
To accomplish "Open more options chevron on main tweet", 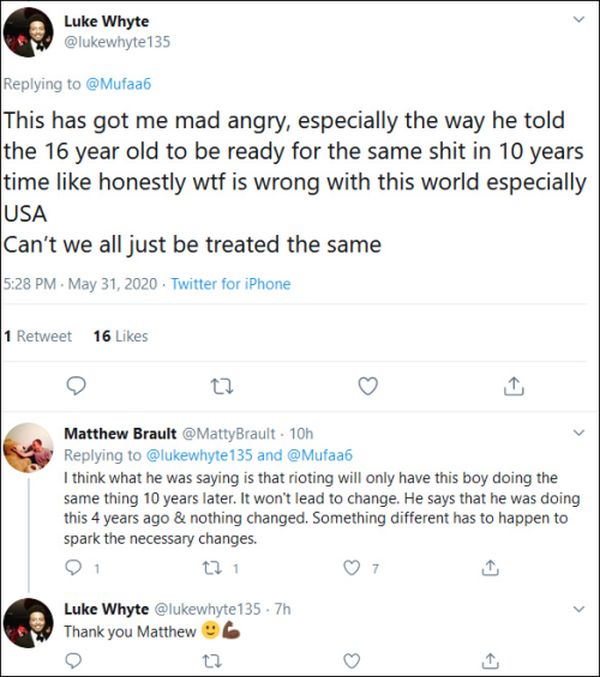I will (576, 20).
